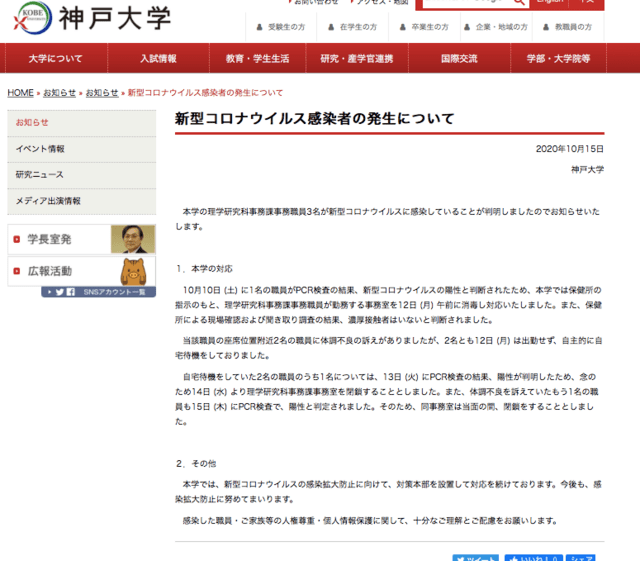Click the article heading 新型コロナウイルス感染者の発生について
The height and width of the screenshot is (561, 640).
click(x=314, y=119)
